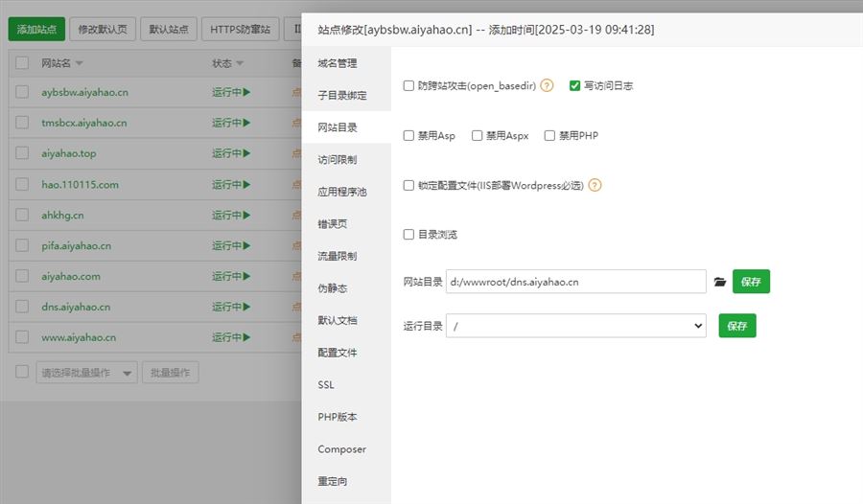Screen dimensions: 863x504
Task: Expand the 请选择批量操作 dropdown
Action: [x=86, y=373]
